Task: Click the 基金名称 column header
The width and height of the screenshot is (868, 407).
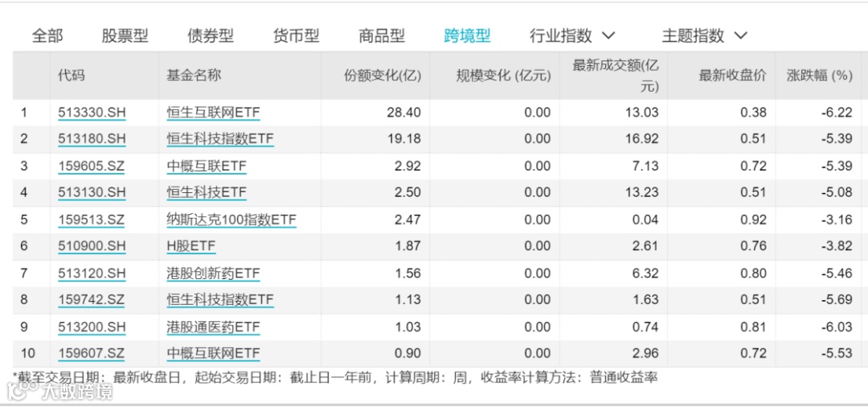Action: click(x=194, y=76)
